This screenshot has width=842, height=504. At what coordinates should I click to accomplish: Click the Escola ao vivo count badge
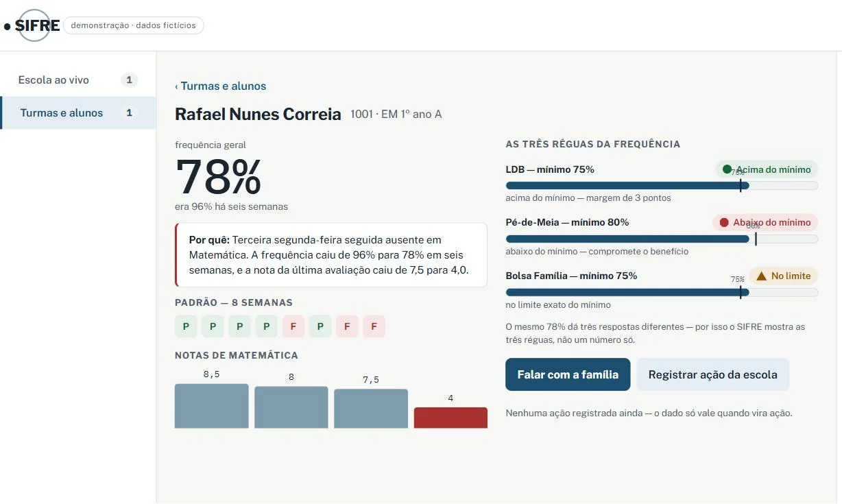tap(129, 80)
